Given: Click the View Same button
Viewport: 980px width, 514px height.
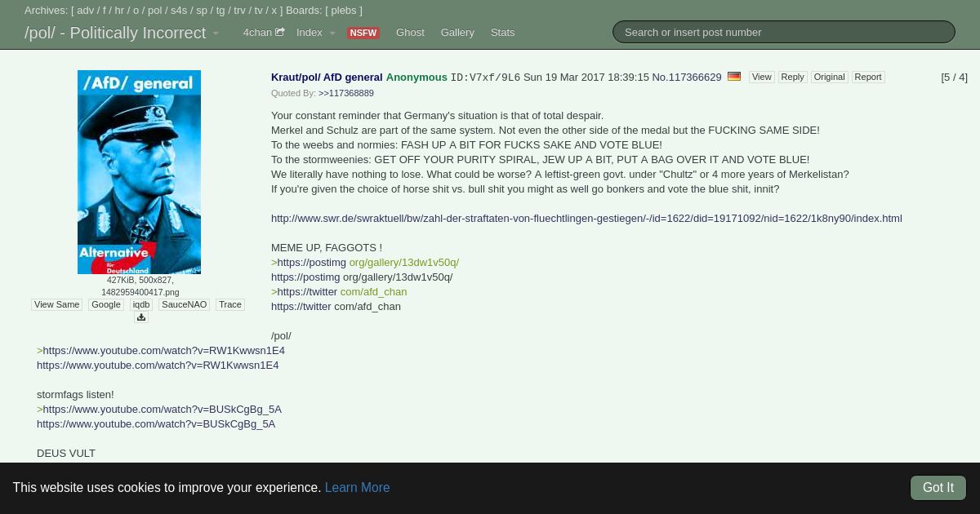Looking at the screenshot, I should tap(57, 304).
